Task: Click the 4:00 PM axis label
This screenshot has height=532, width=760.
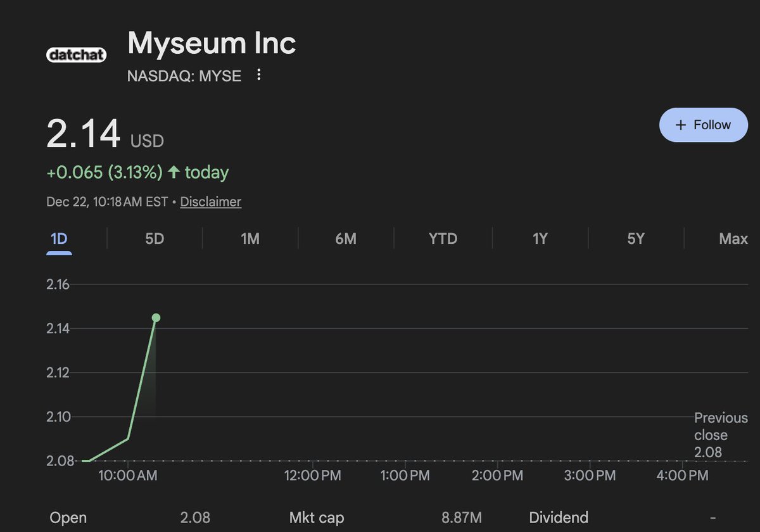Action: click(682, 476)
